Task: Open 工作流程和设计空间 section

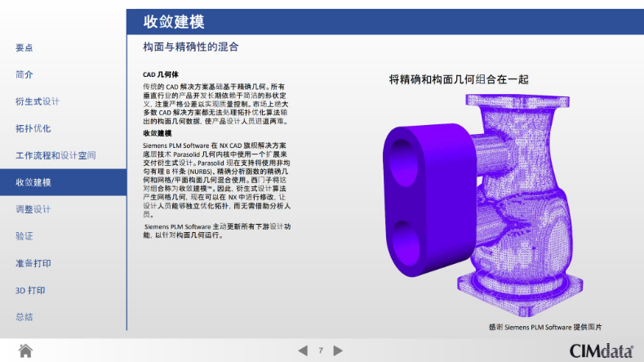Action: [x=56, y=155]
